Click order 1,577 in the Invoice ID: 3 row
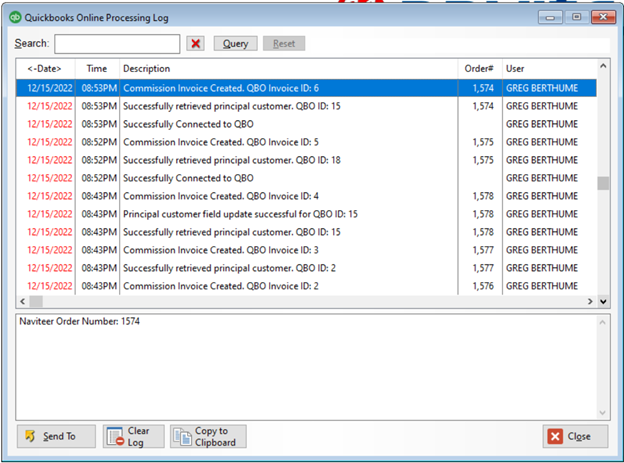 (483, 250)
